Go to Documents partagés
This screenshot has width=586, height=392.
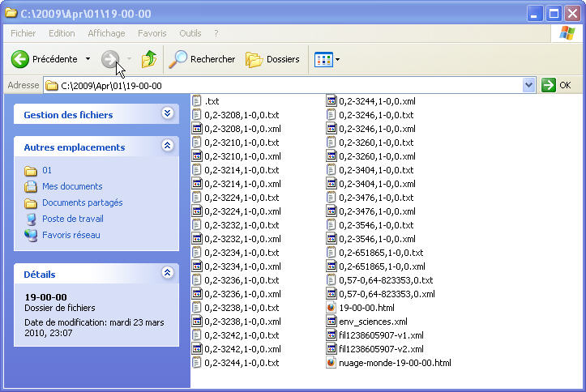[82, 202]
